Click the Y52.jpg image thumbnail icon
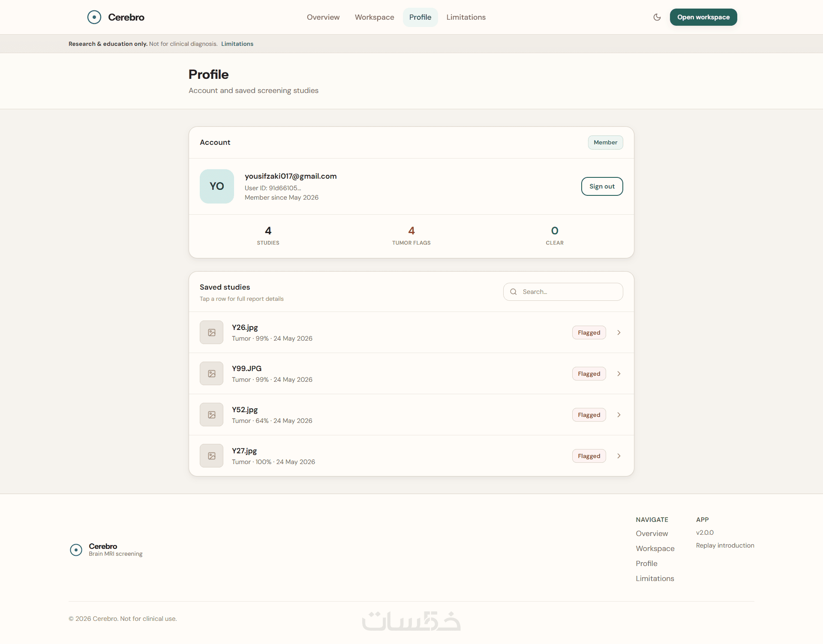The width and height of the screenshot is (823, 644). (x=211, y=415)
